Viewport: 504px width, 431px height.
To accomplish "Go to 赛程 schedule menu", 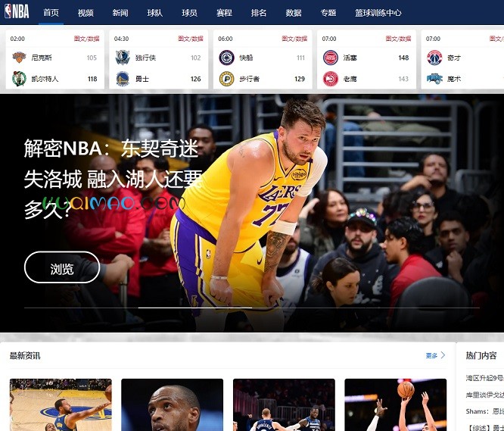I will (x=224, y=13).
